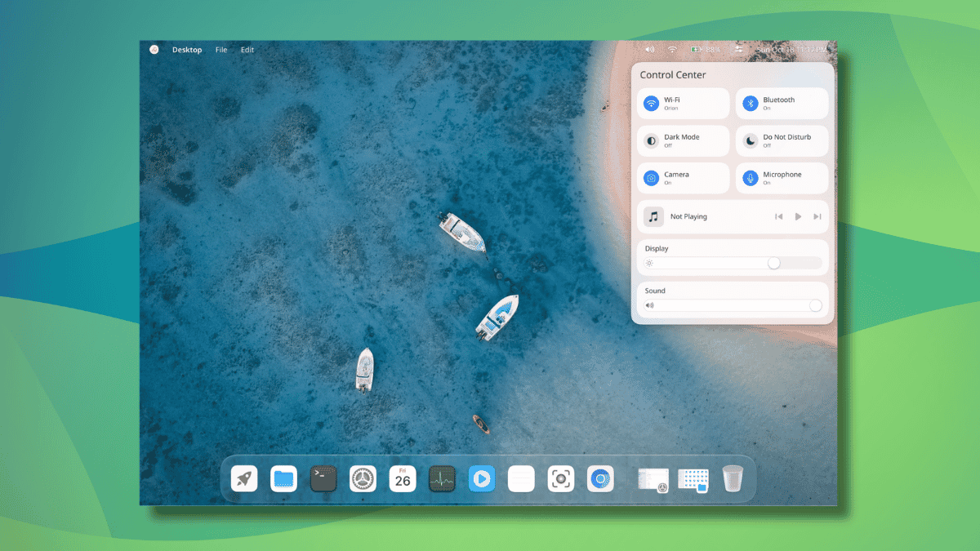Click the Wi-Fi status icon in menu bar
The width and height of the screenshot is (980, 551).
pyautogui.click(x=672, y=50)
